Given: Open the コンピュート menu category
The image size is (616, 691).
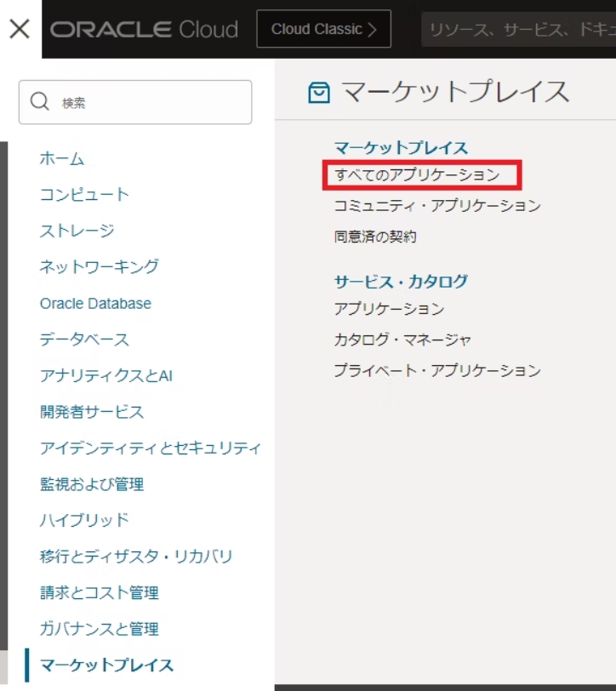Looking at the screenshot, I should [x=84, y=194].
